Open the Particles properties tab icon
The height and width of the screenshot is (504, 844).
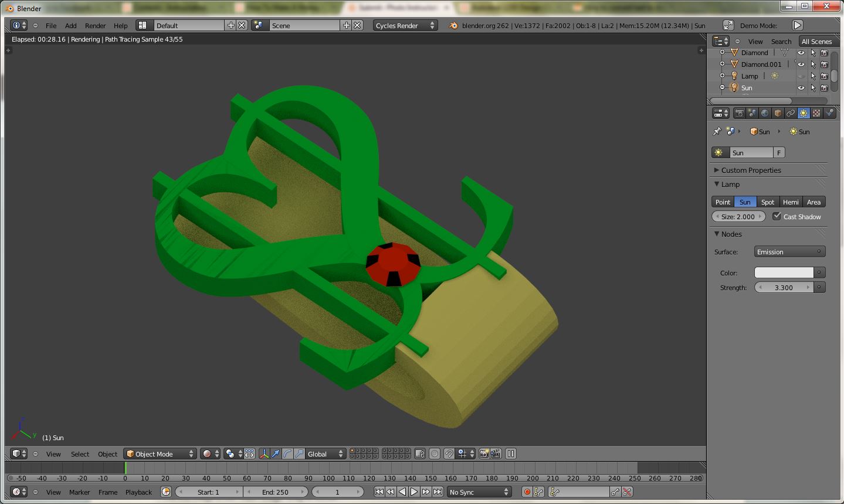[829, 113]
